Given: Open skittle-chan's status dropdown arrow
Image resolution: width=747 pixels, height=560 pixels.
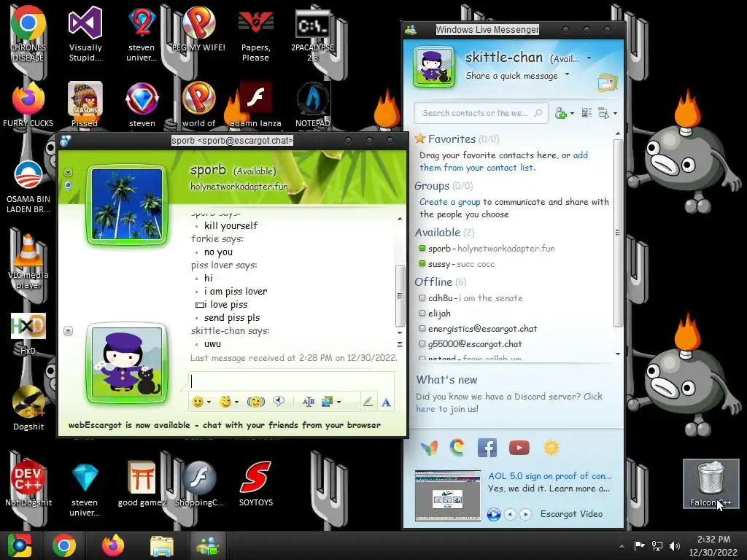Looking at the screenshot, I should [589, 58].
